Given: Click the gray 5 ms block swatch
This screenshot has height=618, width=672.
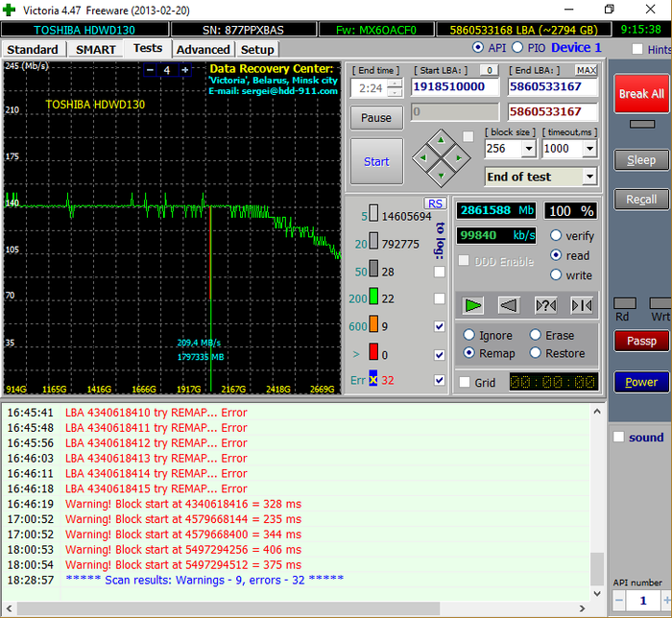Looking at the screenshot, I should coord(373,213).
